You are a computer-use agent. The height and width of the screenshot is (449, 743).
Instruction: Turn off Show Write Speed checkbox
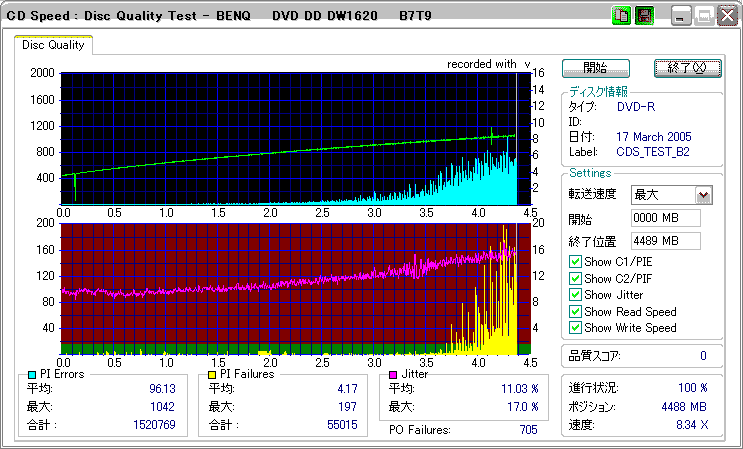pyautogui.click(x=575, y=328)
